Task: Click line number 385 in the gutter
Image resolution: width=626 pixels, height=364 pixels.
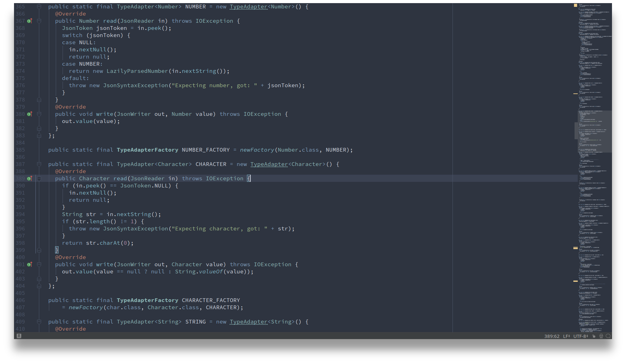Action: 20,150
